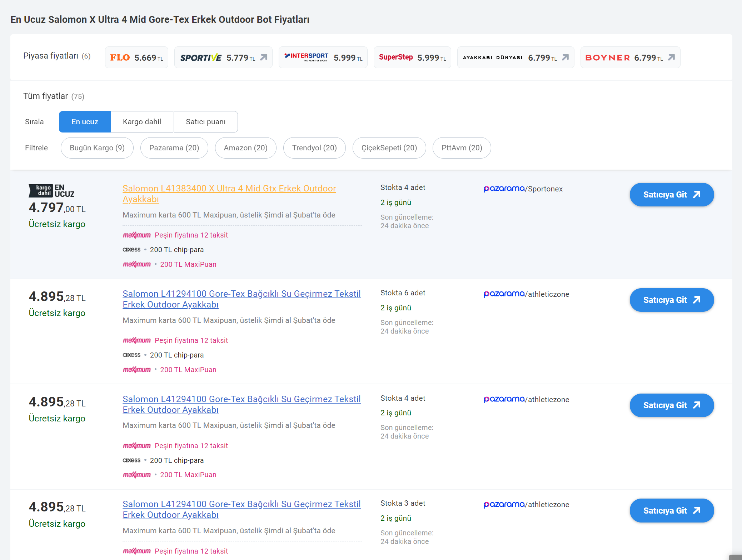Click Satıcıya Git for Sportonex offer

(x=672, y=195)
